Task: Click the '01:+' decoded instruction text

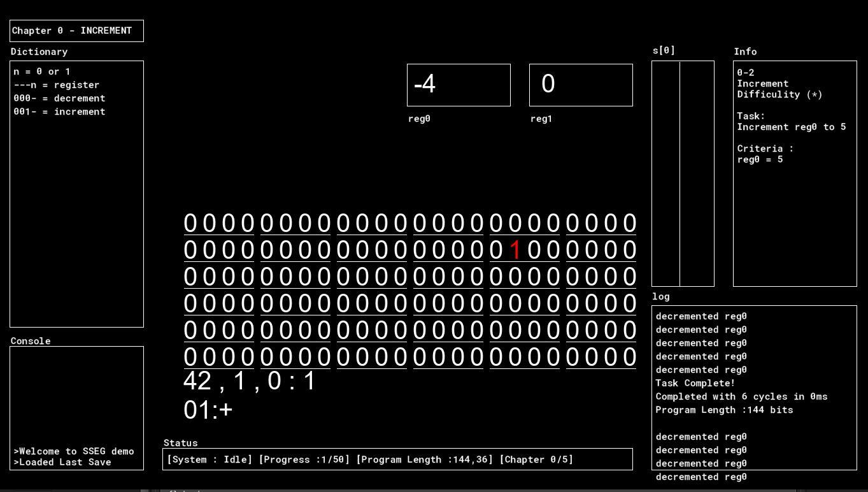Action: coord(208,410)
